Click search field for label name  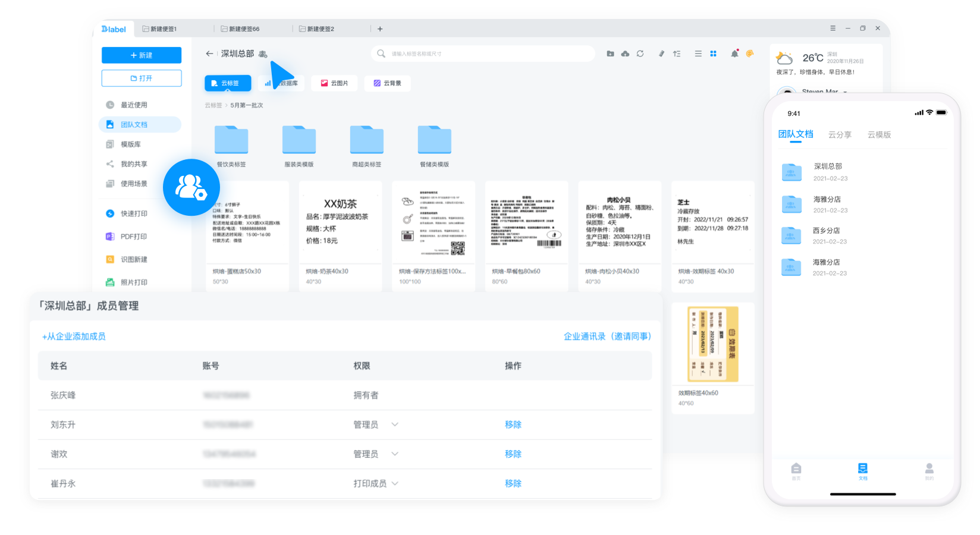coord(483,53)
